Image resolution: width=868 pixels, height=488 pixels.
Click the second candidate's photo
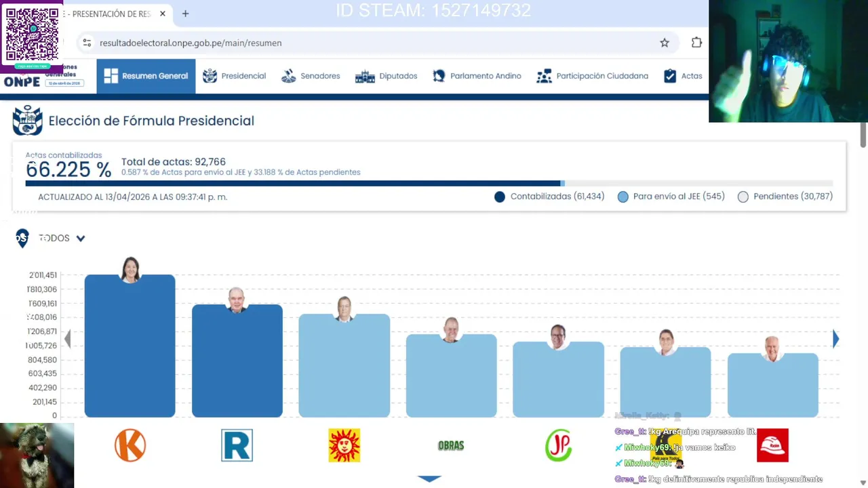click(237, 300)
